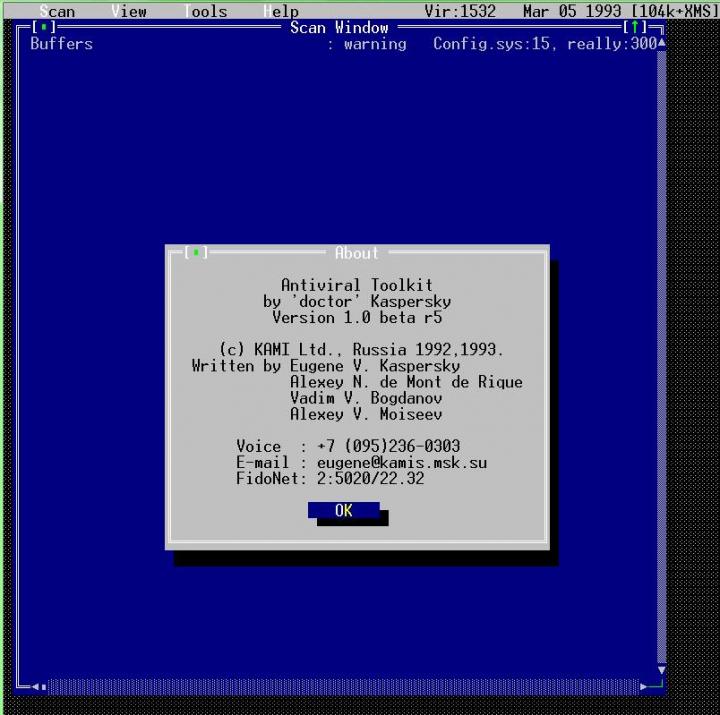Image resolution: width=720 pixels, height=715 pixels.
Task: Click '(c) KAMI Ltd., Russia 1992,1993.' line
Action: point(361,349)
